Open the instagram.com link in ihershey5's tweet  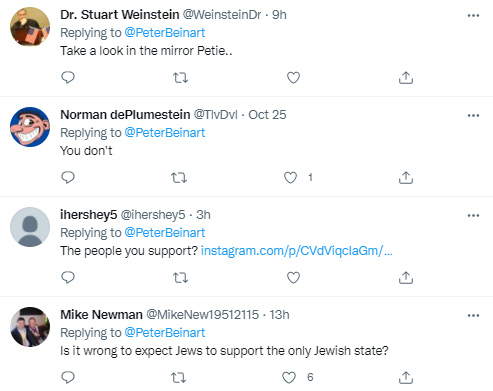coord(297,251)
